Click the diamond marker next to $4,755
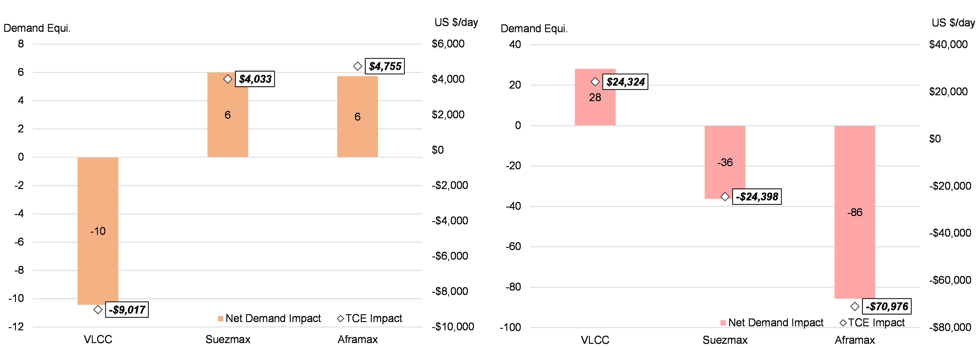This screenshot has height=348, width=980. coord(357,66)
